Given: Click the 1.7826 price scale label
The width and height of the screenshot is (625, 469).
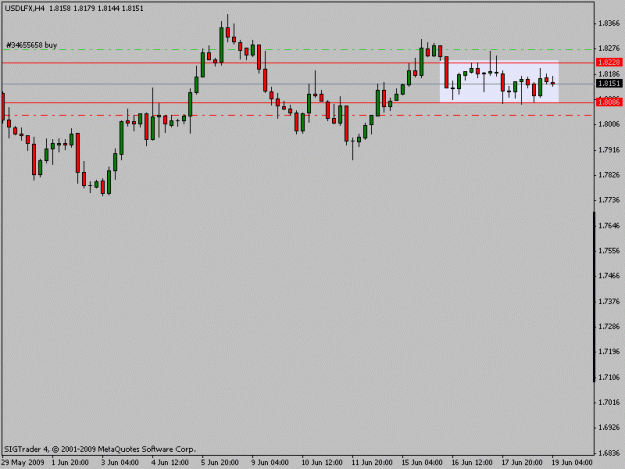Looking at the screenshot, I should pos(609,175).
